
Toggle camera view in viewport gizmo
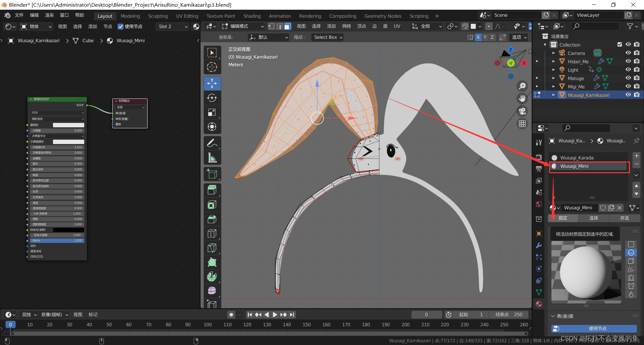pos(522,111)
